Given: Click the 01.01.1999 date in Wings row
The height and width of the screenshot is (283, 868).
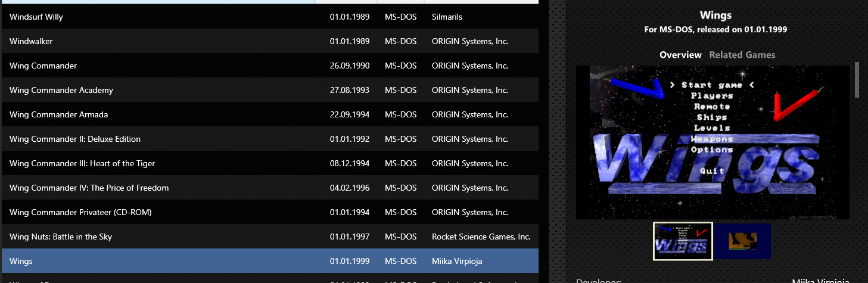Looking at the screenshot, I should tap(350, 261).
